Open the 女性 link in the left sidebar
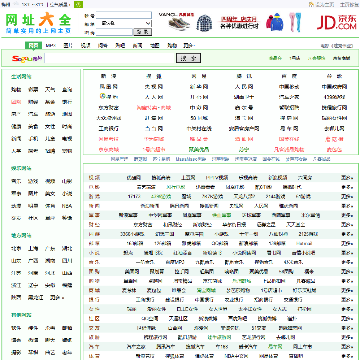This screenshot has height=360, width=360. (x=50, y=127)
